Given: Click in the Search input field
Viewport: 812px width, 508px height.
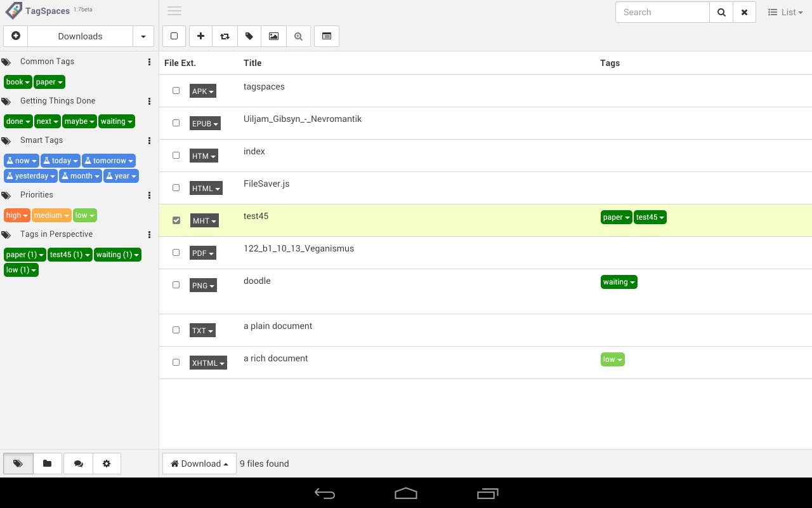Looking at the screenshot, I should (x=662, y=12).
